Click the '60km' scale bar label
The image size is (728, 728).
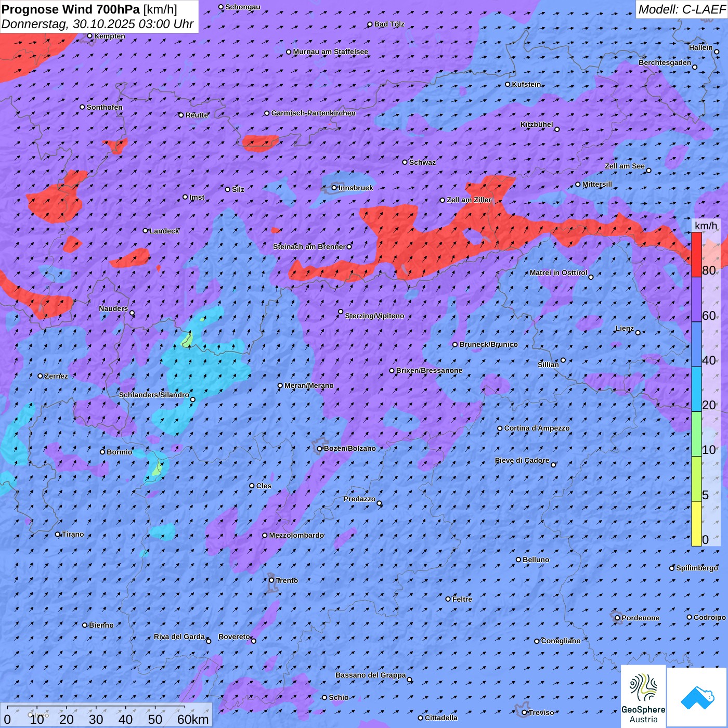(x=193, y=719)
